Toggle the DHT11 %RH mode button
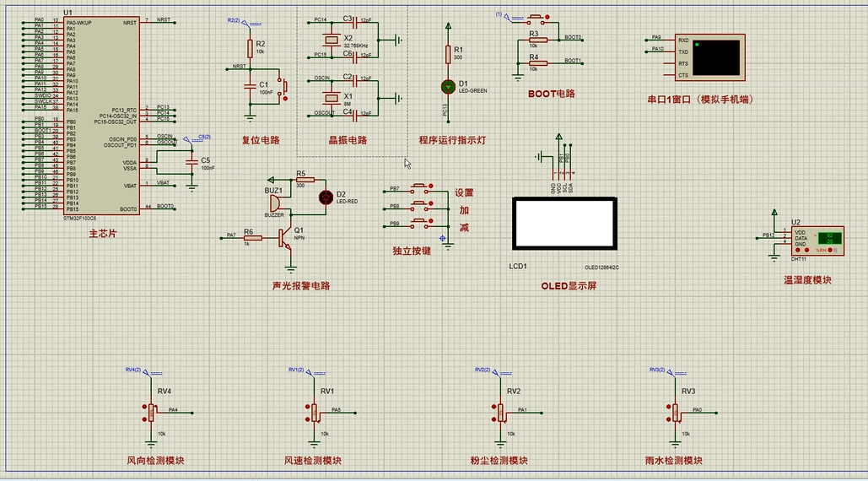This screenshot has height=481, width=868. [x=830, y=250]
